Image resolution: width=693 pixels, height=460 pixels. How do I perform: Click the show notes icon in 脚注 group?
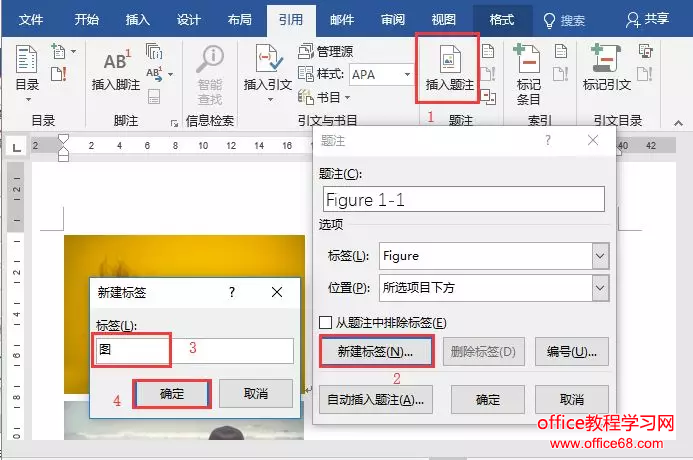[154, 96]
